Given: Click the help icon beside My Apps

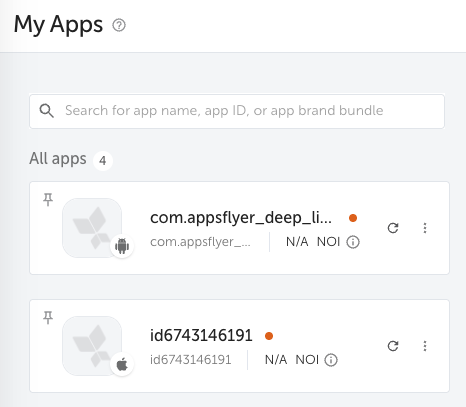Looking at the screenshot, I should pos(119,25).
